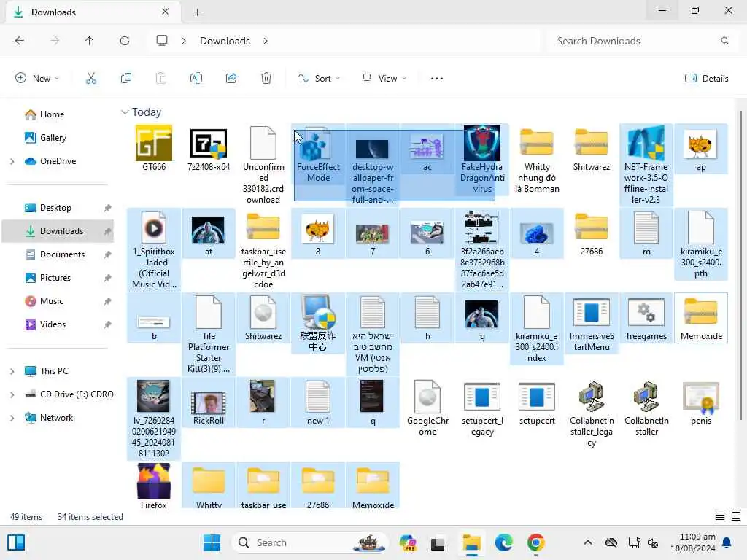
Task: Collapse the Today group
Action: click(125, 112)
